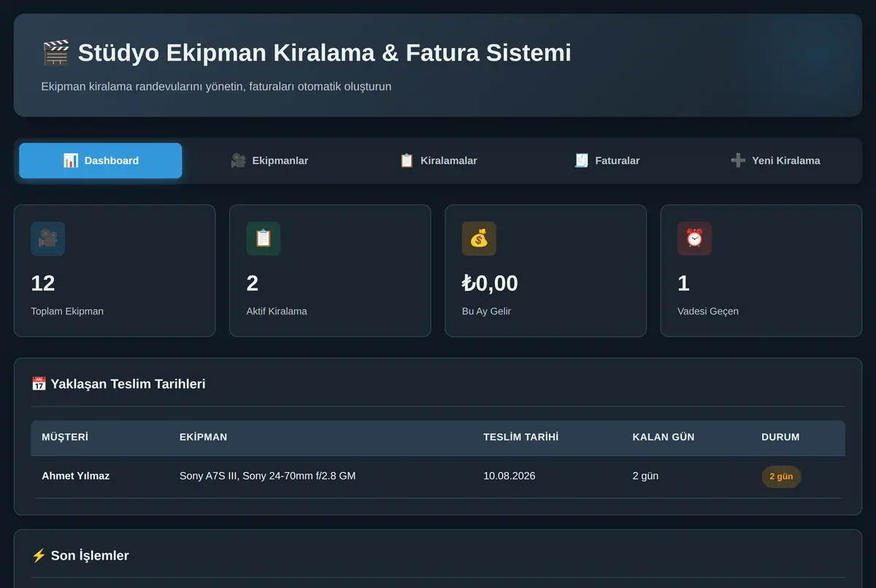Click the delivery date "10.08.2026"
The width and height of the screenshot is (876, 588).
(x=509, y=476)
